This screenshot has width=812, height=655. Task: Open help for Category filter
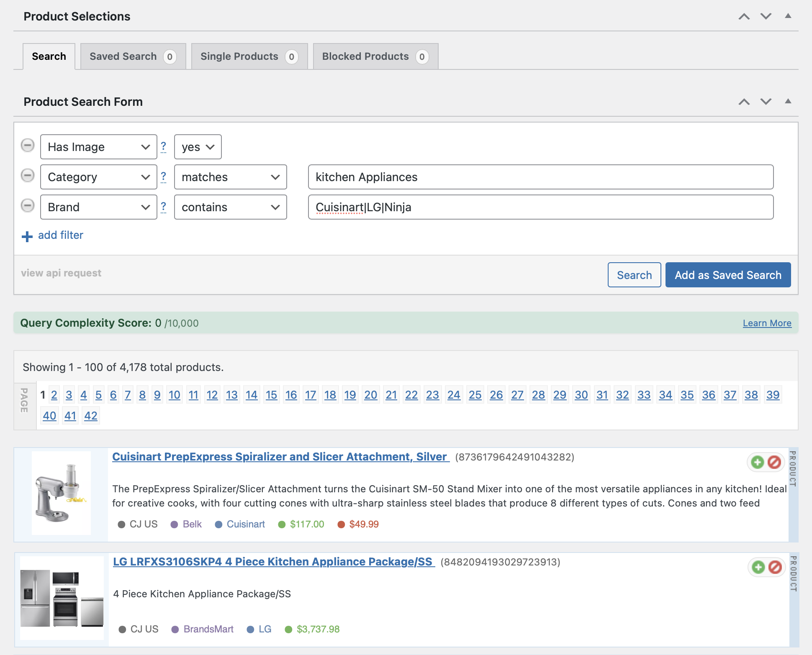[x=164, y=177]
